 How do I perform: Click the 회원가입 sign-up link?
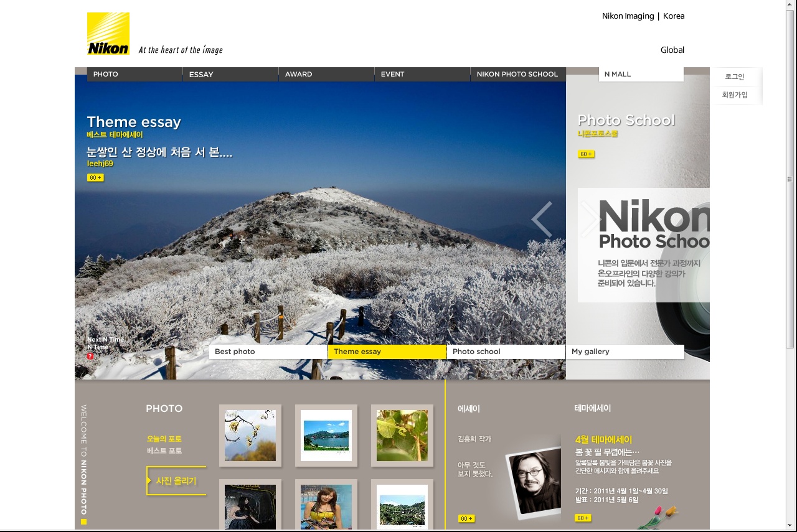click(735, 95)
